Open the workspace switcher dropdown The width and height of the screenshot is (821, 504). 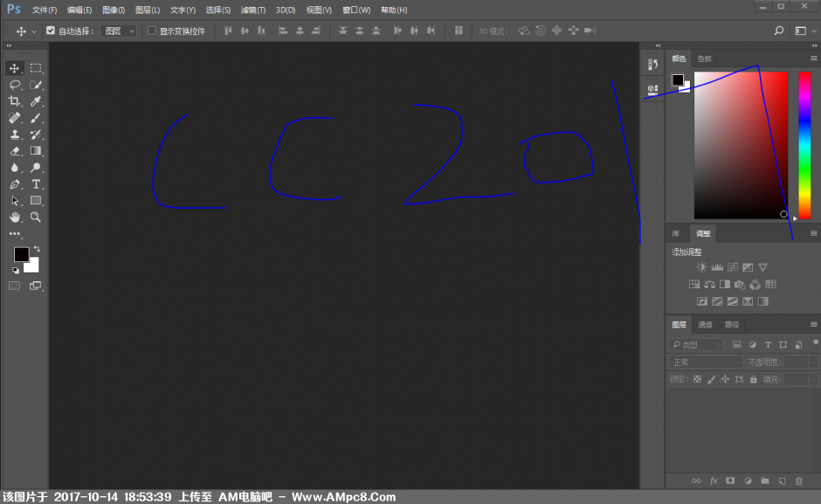805,31
